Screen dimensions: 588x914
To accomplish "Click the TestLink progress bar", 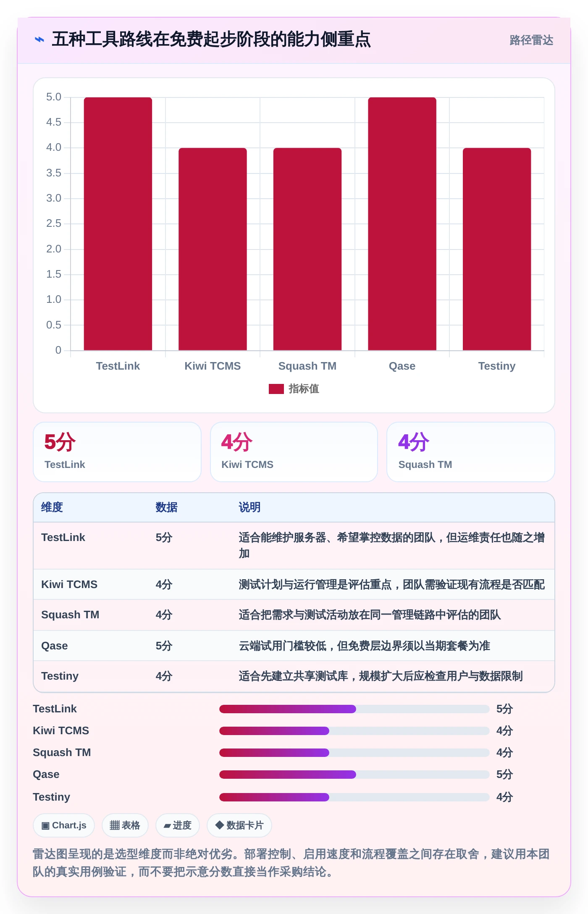I will [x=354, y=709].
